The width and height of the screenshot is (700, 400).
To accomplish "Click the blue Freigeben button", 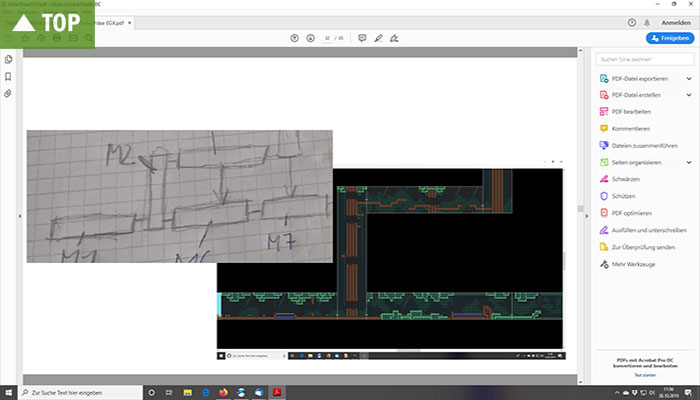I will (x=670, y=38).
